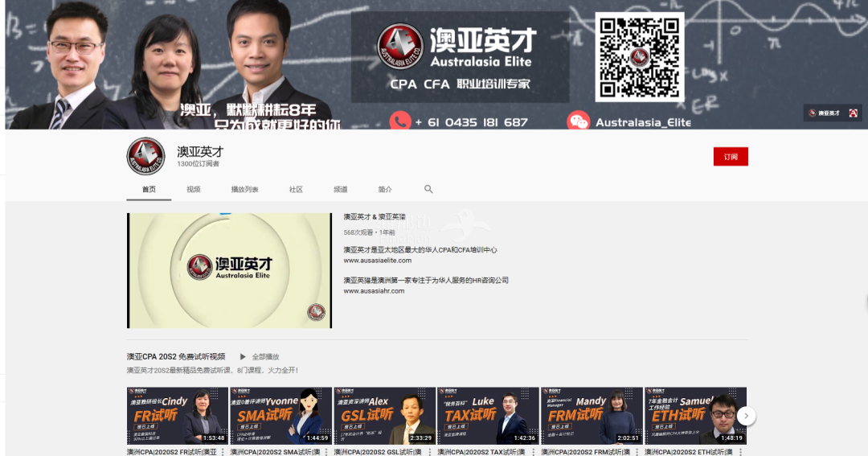Open the Mandy FRM试听 video thumbnail
Viewport: 868px width, 456px height.
coord(592,416)
